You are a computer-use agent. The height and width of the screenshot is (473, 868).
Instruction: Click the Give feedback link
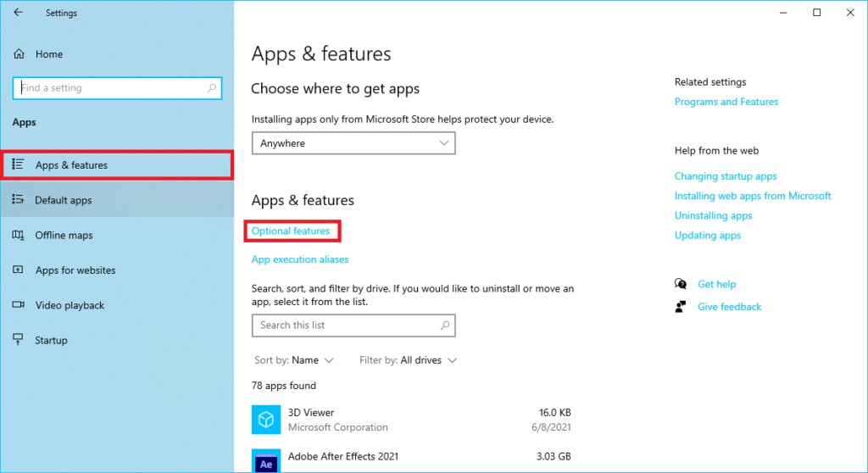[730, 307]
